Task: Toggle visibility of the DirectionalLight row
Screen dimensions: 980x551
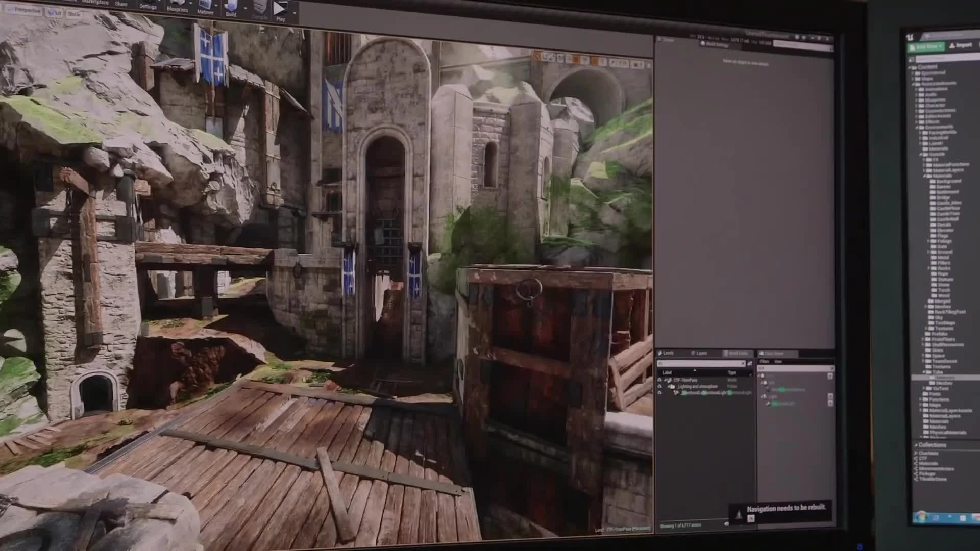Action: coord(660,393)
